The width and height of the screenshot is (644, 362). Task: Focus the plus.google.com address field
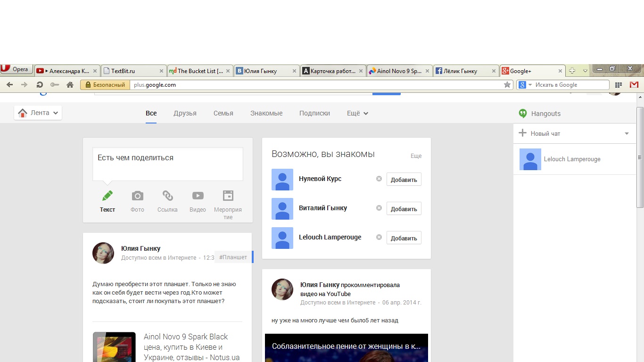pos(316,85)
